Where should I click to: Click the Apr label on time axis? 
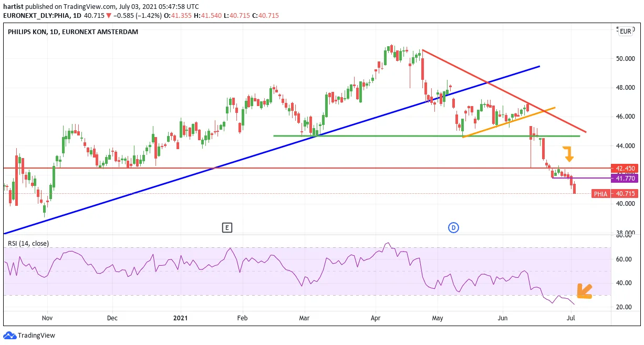[375, 318]
